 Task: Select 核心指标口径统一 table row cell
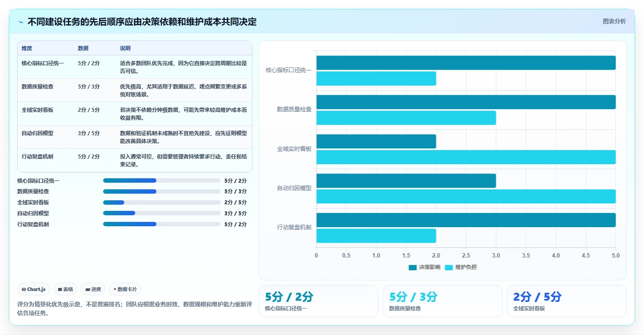point(43,63)
